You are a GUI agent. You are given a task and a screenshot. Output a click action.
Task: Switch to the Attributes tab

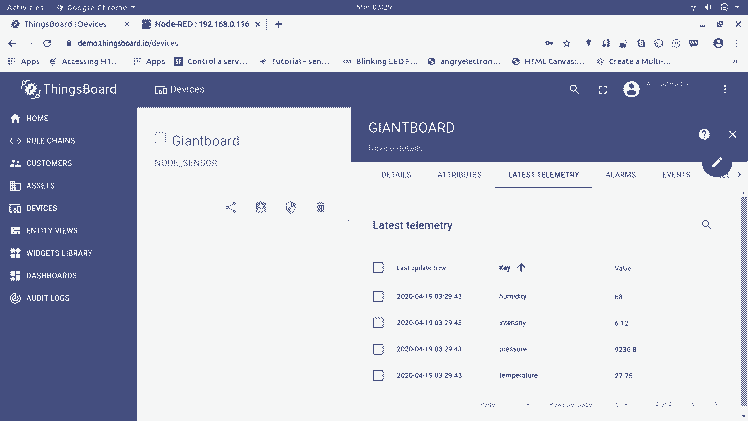(459, 175)
